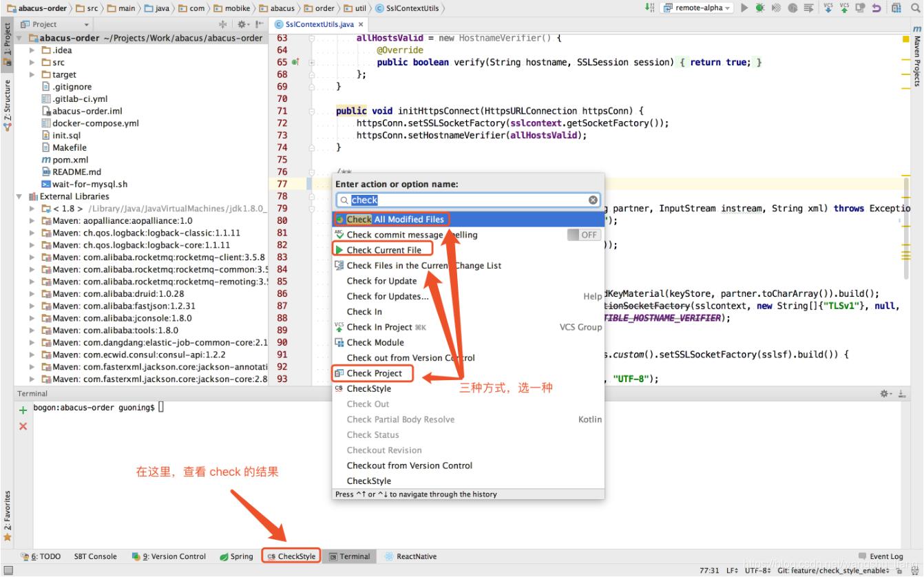924x577 pixels.
Task: Open the 9: Version Control tool window
Action: [169, 556]
